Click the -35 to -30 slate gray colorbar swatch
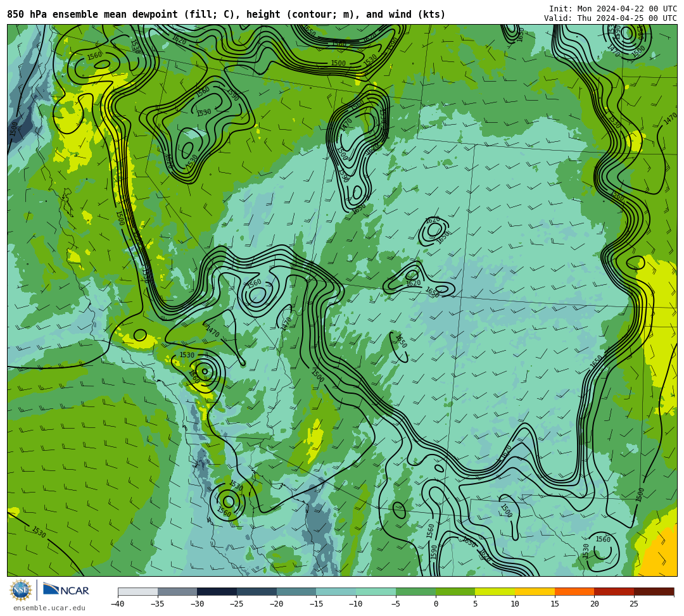The image size is (684, 616). click(x=177, y=591)
